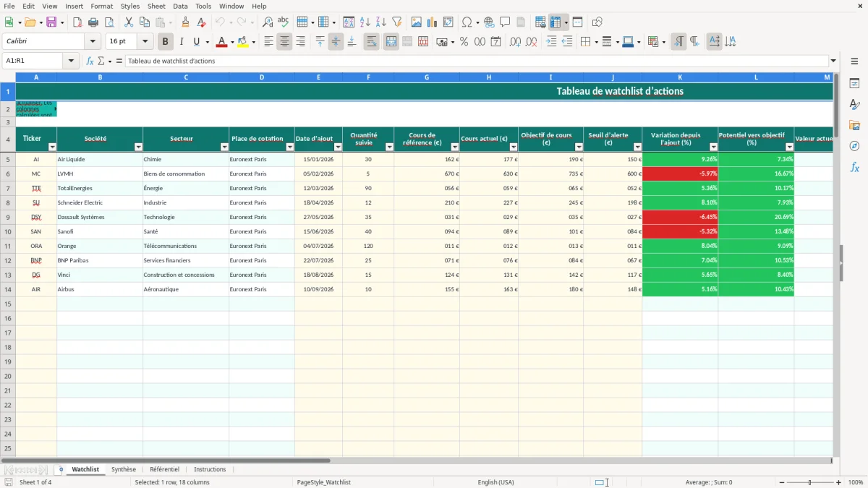The width and height of the screenshot is (868, 488).
Task: Select row 9 header
Action: pos(8,217)
